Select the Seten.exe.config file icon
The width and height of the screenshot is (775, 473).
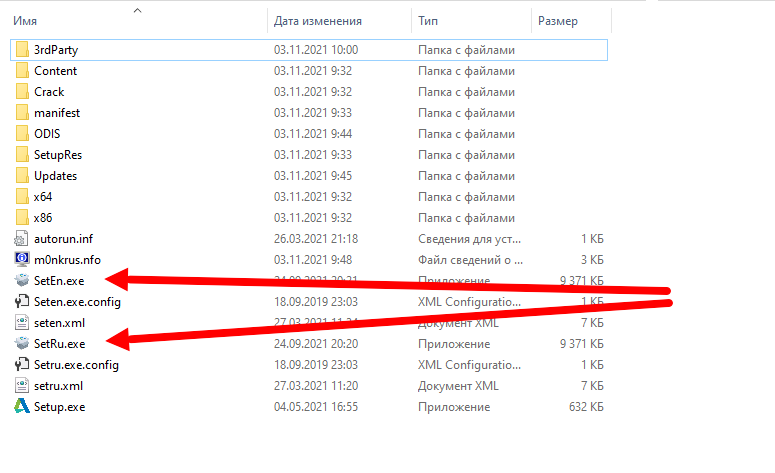click(22, 301)
